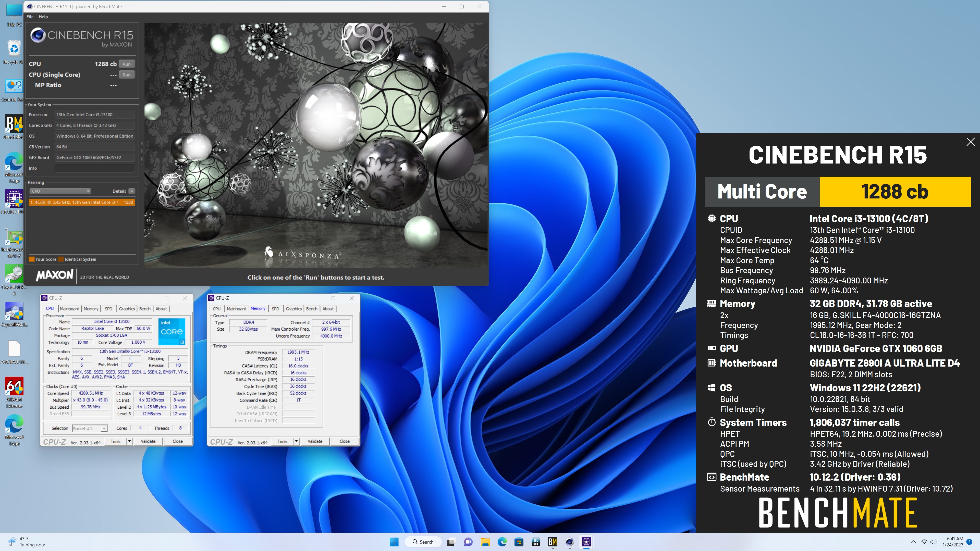This screenshot has height=551, width=980.
Task: Click the Info field in Your System
Action: (95, 168)
